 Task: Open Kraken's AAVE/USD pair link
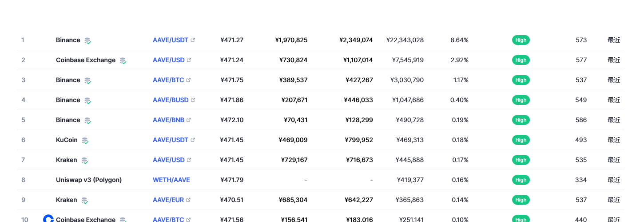[168, 160]
